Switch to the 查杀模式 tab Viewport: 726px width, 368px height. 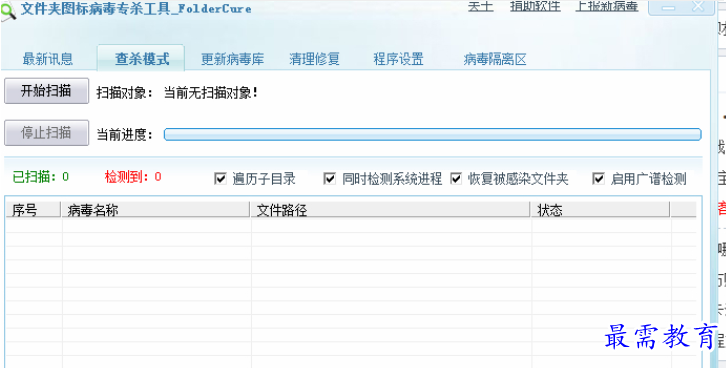pos(141,58)
